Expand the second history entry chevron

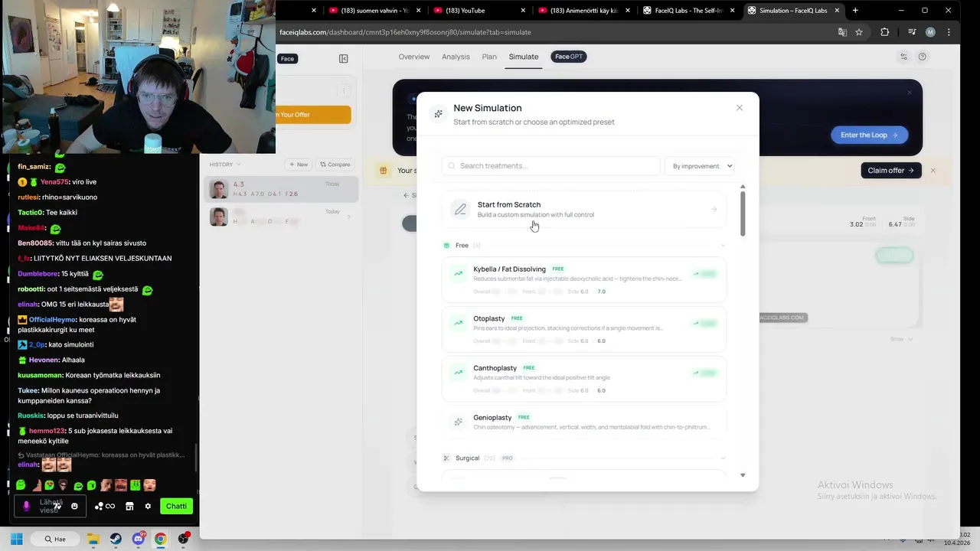[349, 217]
